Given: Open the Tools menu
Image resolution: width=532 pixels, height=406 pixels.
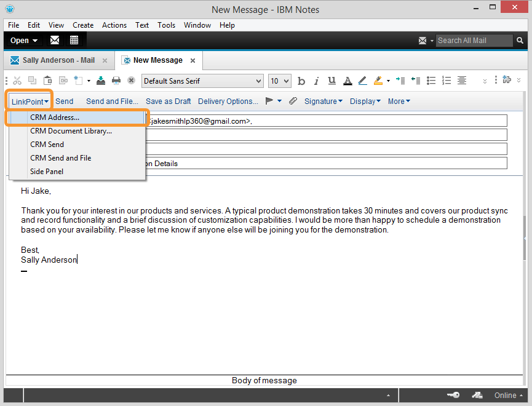Looking at the screenshot, I should coord(166,25).
